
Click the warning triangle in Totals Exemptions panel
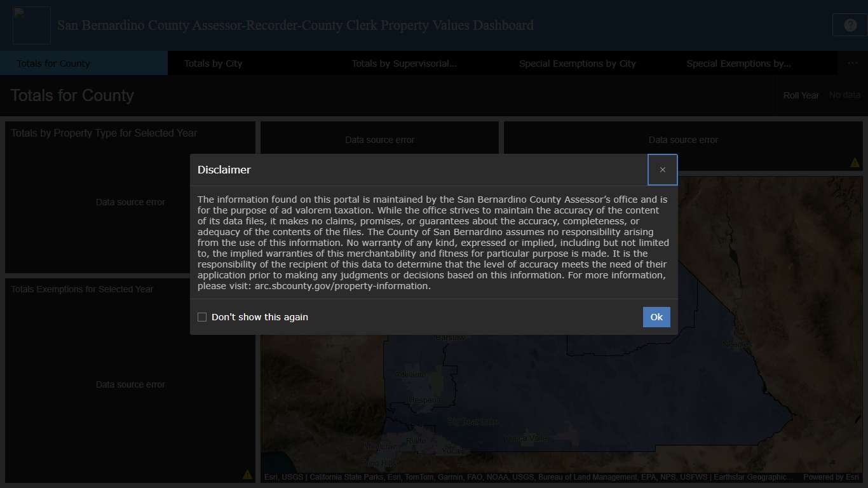coord(247,474)
